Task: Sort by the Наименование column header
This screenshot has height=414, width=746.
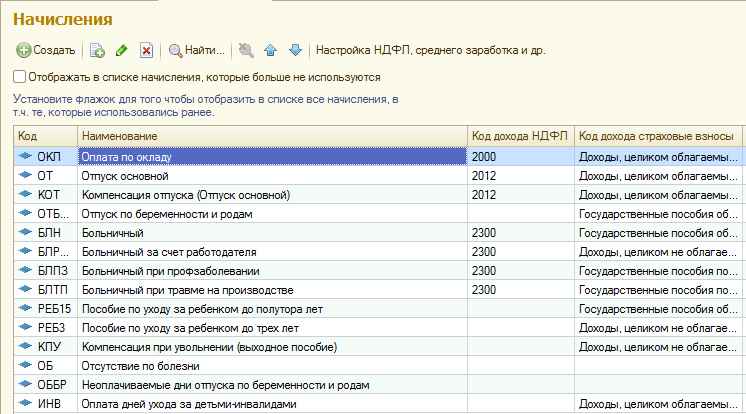Action: (270, 136)
